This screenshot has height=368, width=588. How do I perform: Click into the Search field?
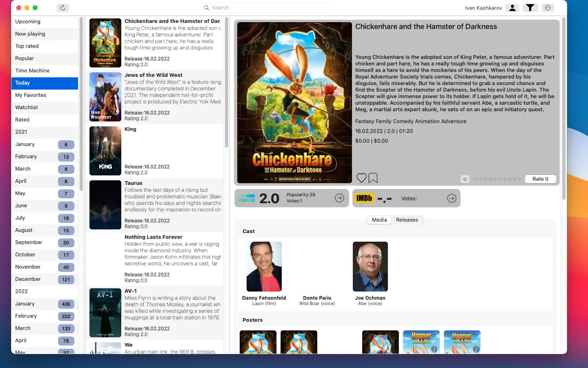tap(268, 8)
